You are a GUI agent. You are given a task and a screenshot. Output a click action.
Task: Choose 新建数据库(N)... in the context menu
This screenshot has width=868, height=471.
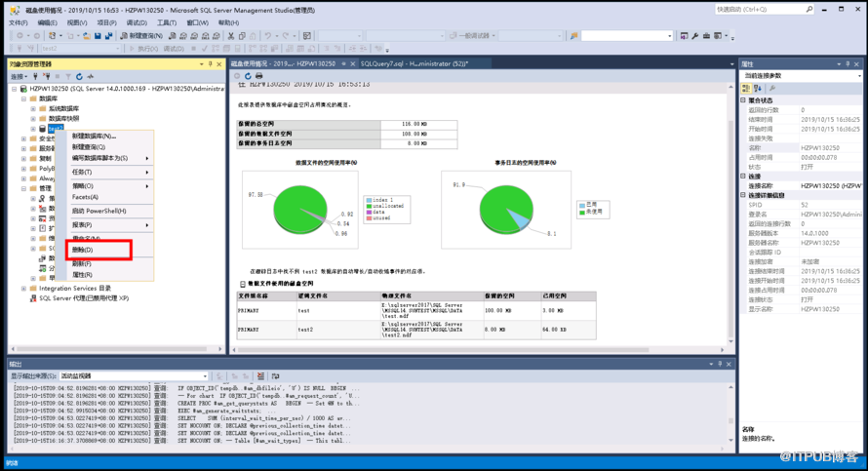(95, 137)
